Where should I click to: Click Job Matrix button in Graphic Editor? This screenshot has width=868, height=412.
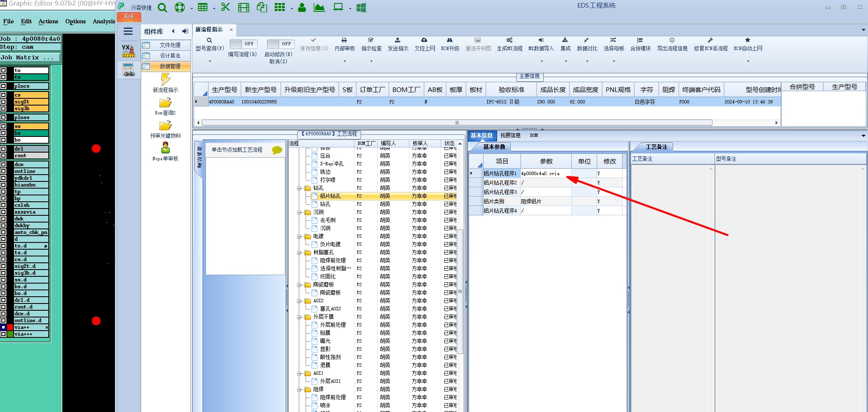tap(31, 57)
